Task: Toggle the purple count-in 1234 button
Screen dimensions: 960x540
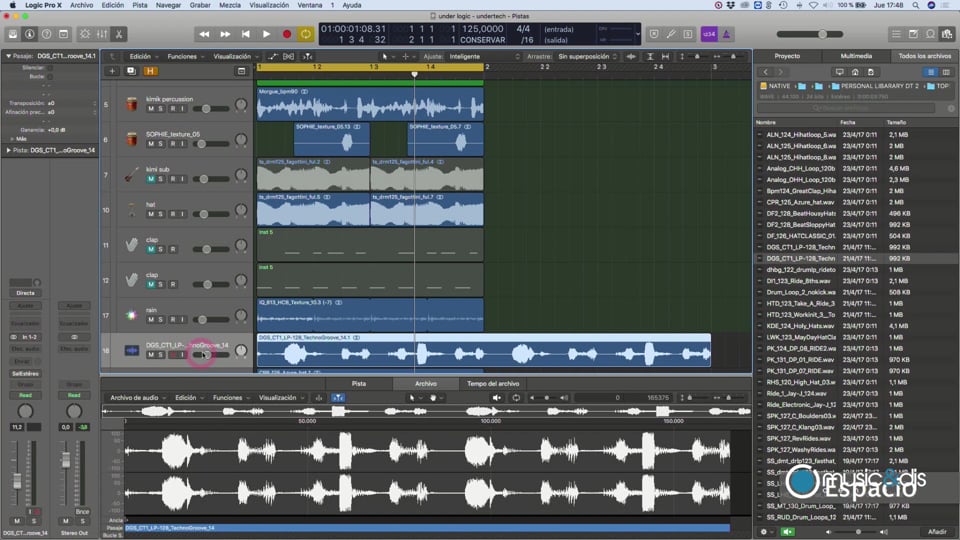Action: [708, 34]
